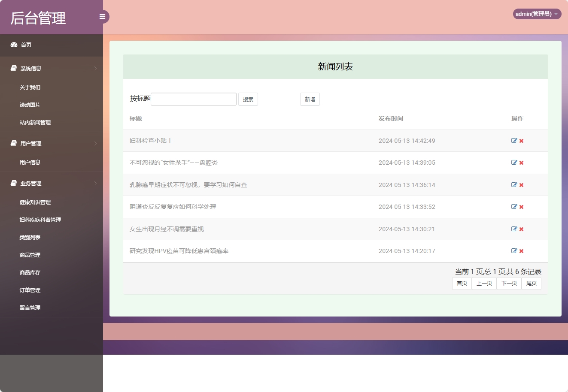Collapse the 用户管理 section chevron

95,143
